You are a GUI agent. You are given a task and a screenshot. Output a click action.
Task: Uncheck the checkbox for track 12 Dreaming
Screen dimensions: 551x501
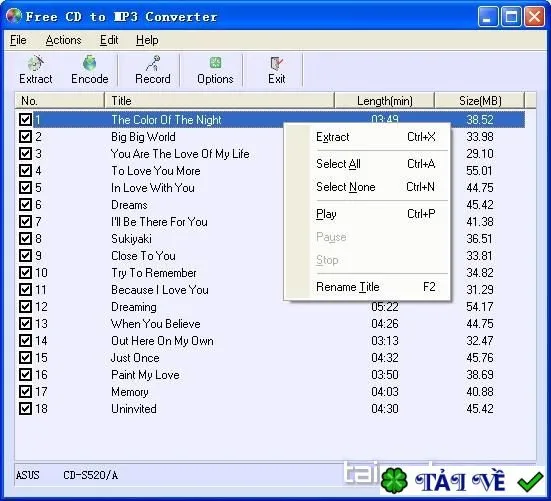pyautogui.click(x=25, y=306)
